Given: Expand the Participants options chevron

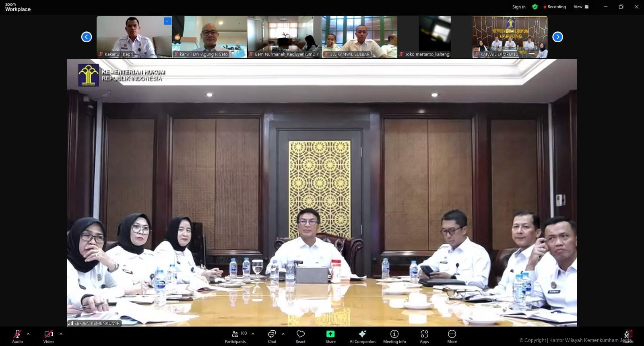Looking at the screenshot, I should [253, 334].
